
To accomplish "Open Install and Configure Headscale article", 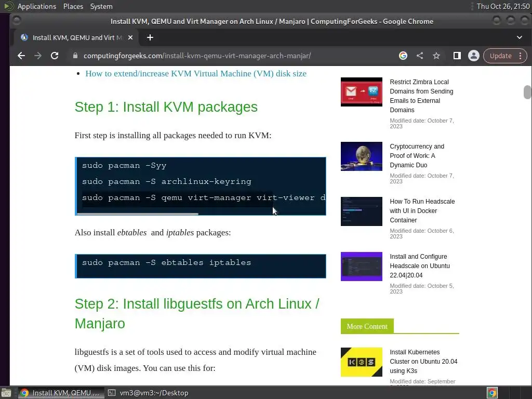I will click(x=420, y=265).
